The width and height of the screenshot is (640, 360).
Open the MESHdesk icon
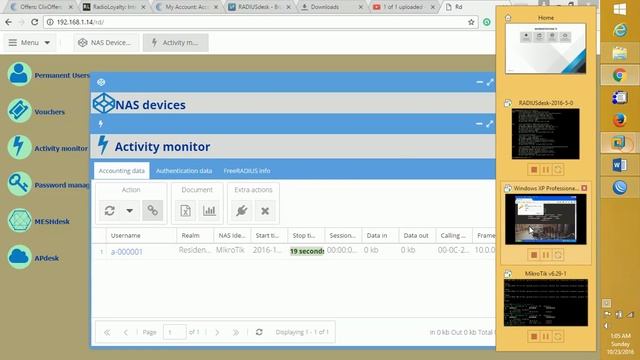coord(19,221)
